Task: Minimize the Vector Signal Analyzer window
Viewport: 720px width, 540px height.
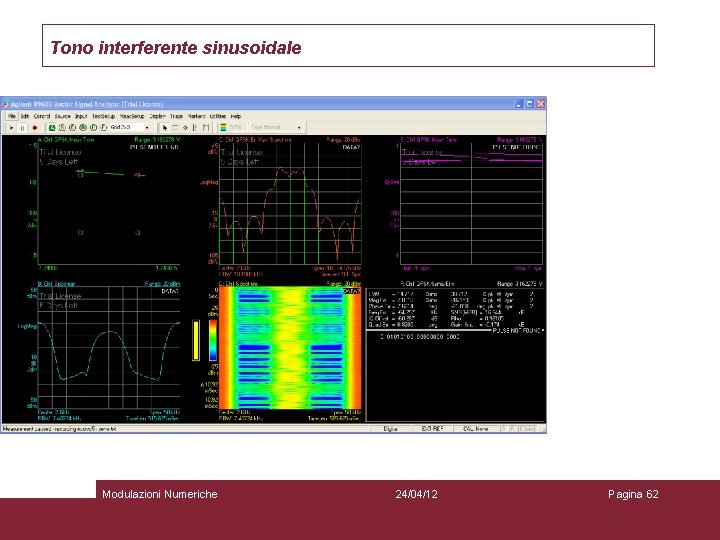Action: point(519,104)
